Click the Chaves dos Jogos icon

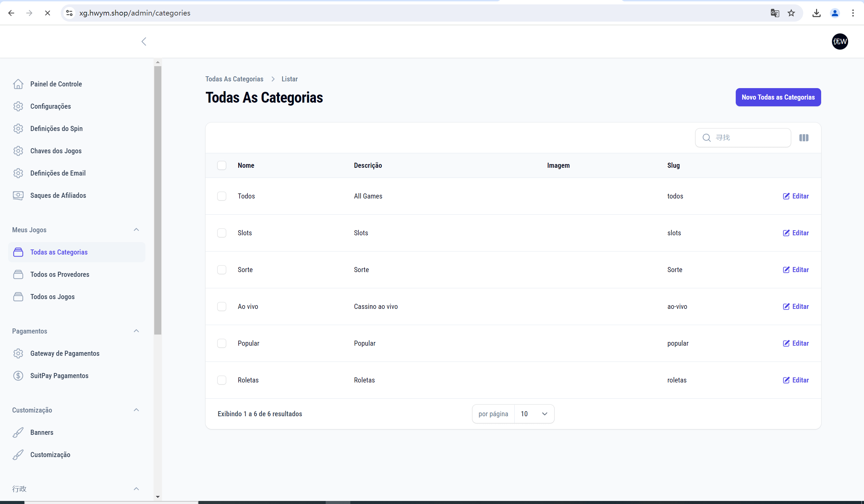18,151
